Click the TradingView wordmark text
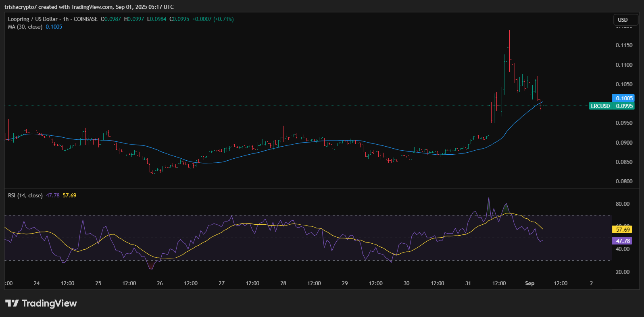644x317 pixels. coord(49,303)
